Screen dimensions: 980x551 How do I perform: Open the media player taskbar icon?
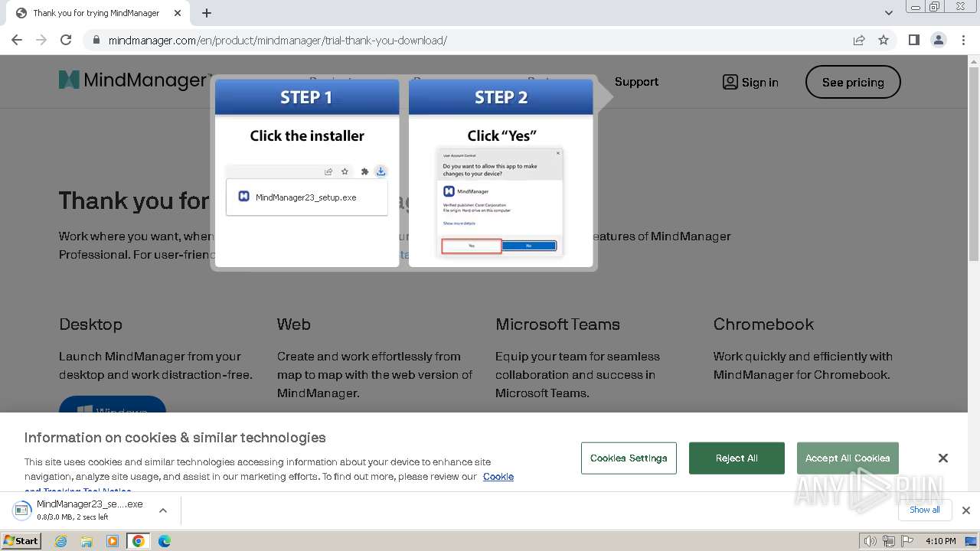point(113,541)
